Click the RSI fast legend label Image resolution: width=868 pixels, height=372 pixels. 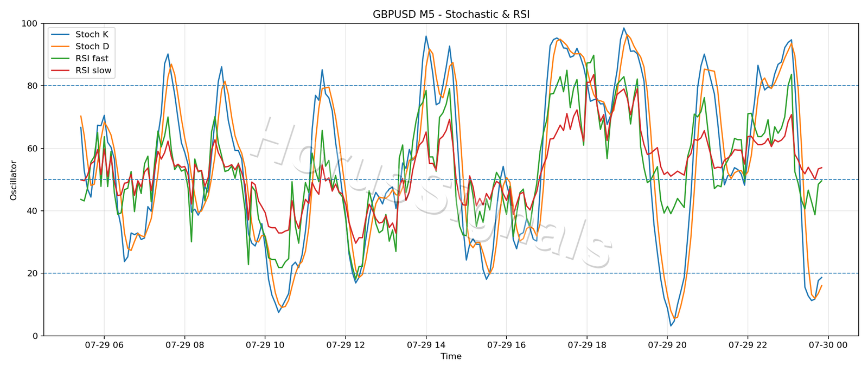click(x=92, y=59)
